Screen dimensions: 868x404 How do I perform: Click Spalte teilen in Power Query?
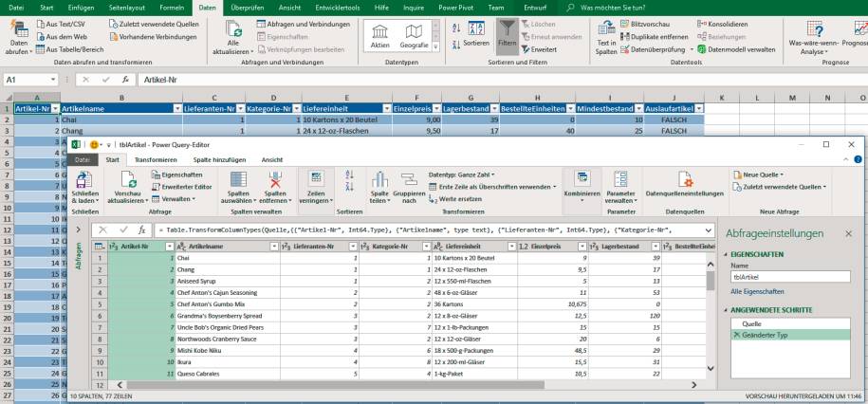tap(379, 188)
